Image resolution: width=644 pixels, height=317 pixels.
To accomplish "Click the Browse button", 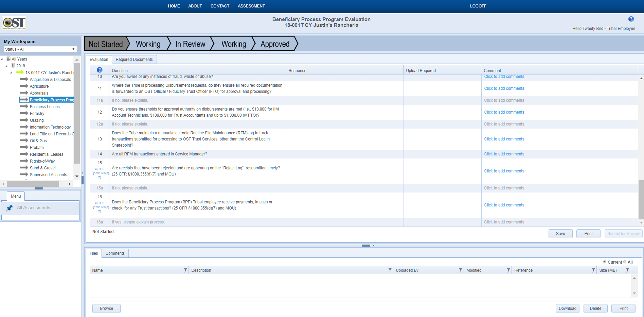I will click(107, 308).
